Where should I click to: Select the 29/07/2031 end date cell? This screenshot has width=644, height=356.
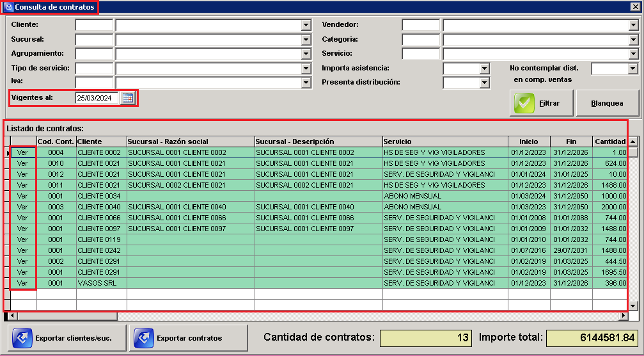click(x=571, y=250)
